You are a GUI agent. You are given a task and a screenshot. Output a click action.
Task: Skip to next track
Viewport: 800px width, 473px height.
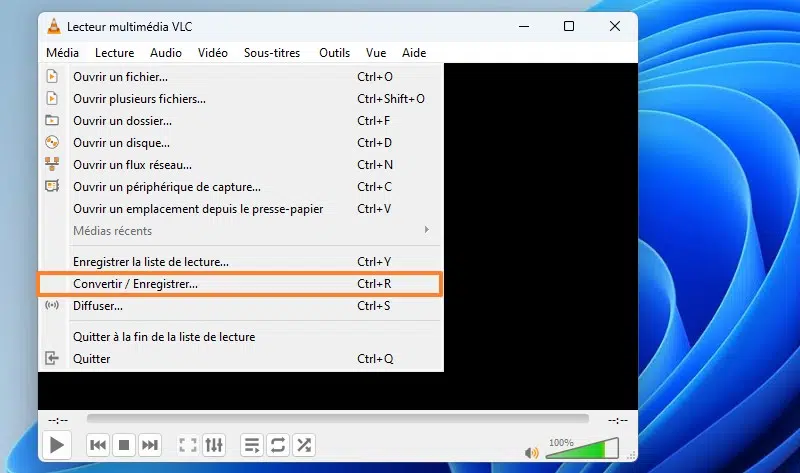(x=149, y=445)
